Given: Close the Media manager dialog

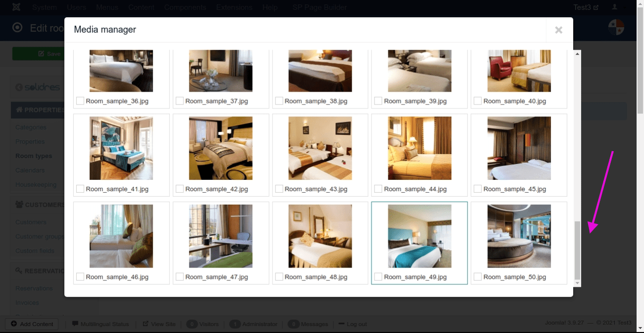Looking at the screenshot, I should pyautogui.click(x=559, y=30).
